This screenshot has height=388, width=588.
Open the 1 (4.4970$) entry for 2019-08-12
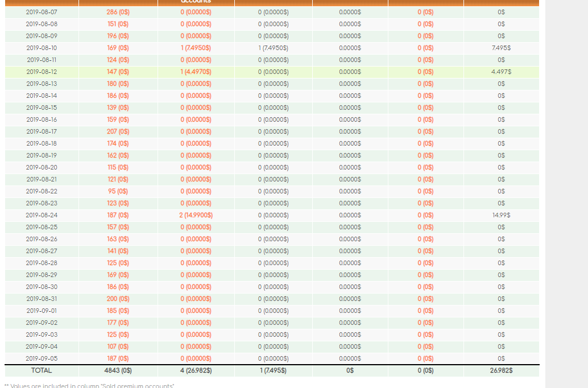coord(196,72)
